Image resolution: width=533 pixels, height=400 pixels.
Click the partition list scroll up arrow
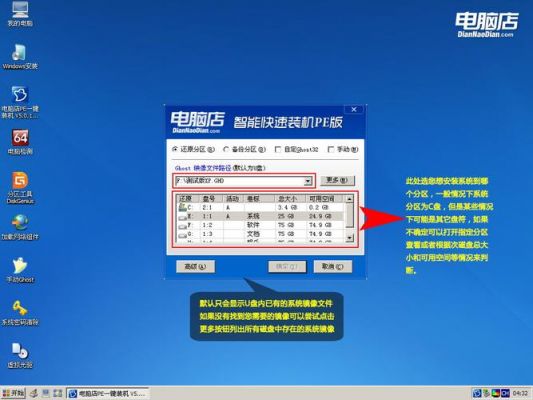click(x=349, y=199)
